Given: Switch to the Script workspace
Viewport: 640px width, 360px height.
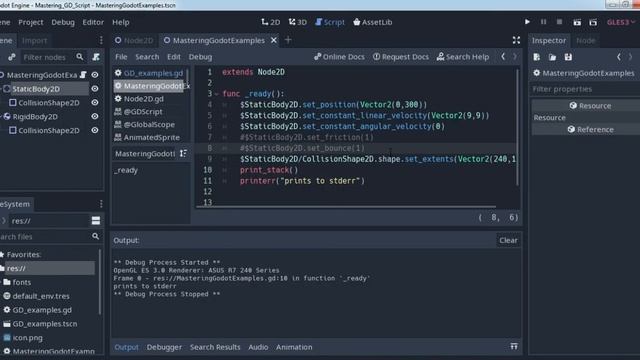Looking at the screenshot, I should (x=330, y=22).
